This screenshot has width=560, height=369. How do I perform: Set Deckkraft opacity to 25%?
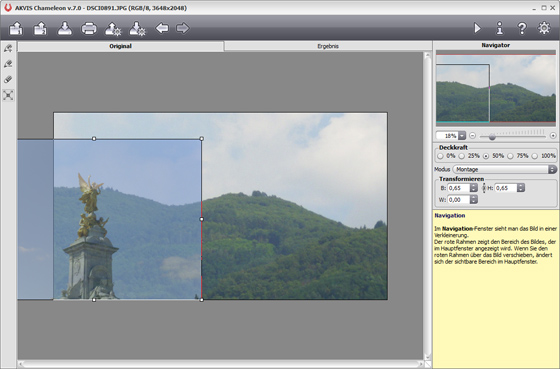tap(462, 156)
